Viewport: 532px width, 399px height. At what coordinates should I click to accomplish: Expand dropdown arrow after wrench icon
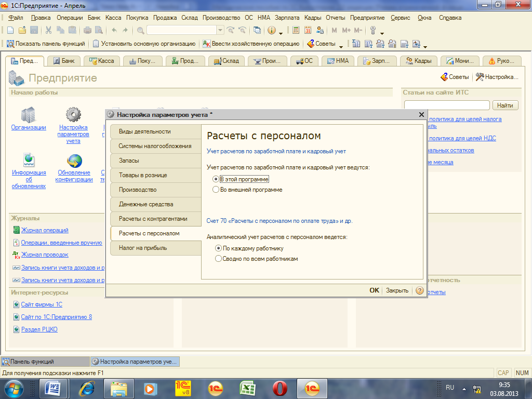pos(382,33)
